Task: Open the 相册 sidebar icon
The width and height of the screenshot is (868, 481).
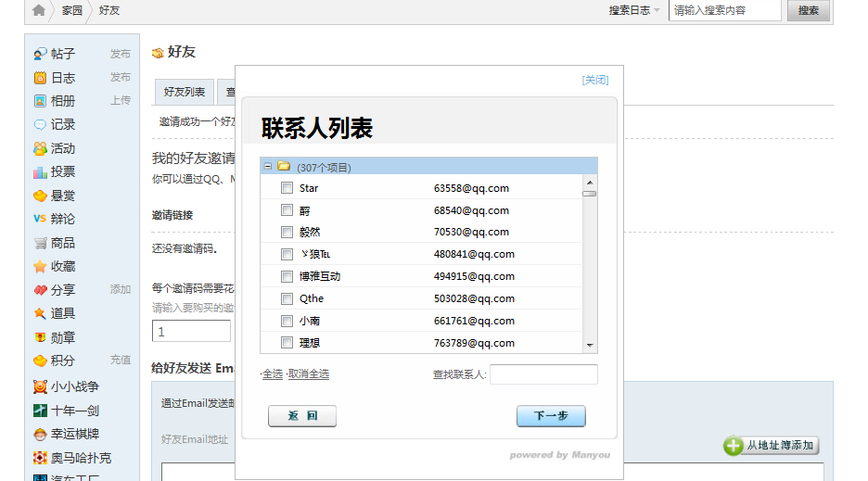Action: [x=40, y=101]
